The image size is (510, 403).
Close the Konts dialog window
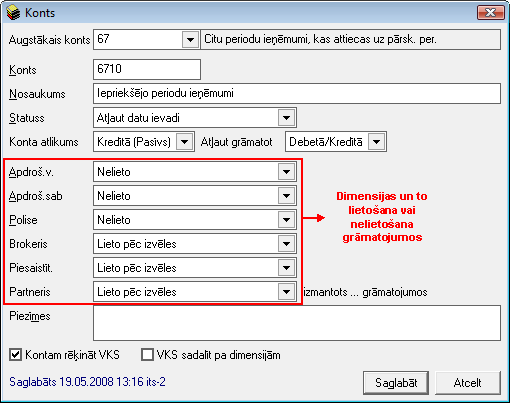[490, 13]
